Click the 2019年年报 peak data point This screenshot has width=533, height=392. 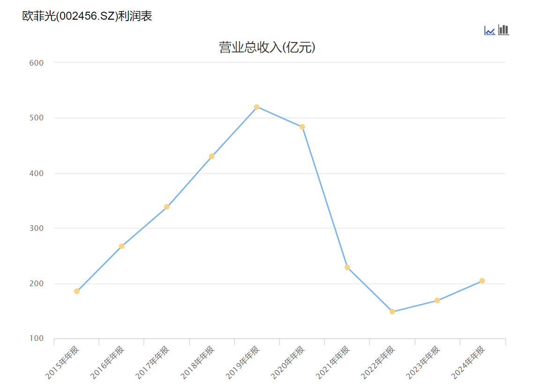click(x=257, y=107)
